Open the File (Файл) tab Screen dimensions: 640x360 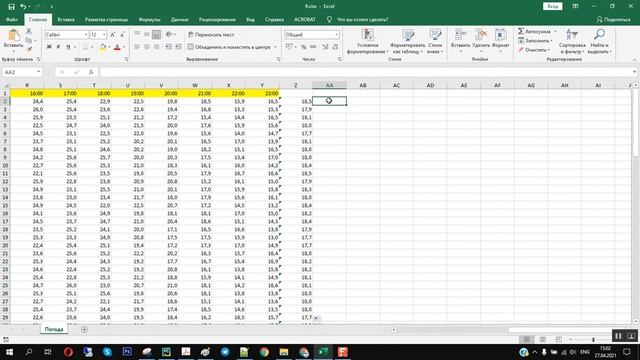[x=11, y=19]
